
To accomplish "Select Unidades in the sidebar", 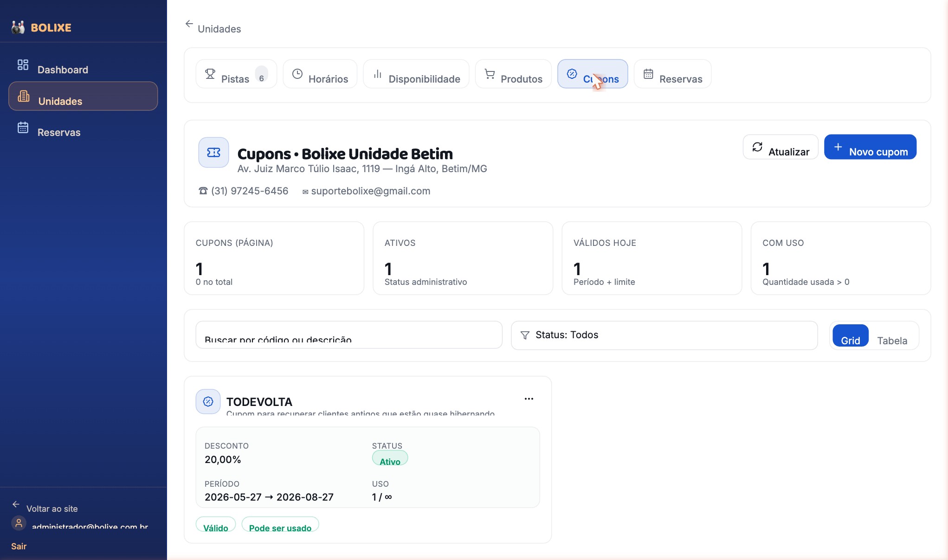I will [83, 96].
